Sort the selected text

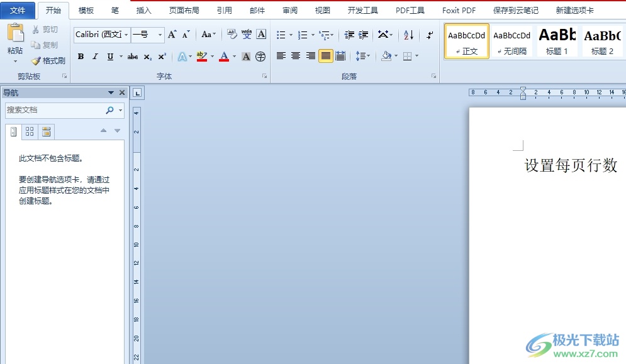point(408,35)
